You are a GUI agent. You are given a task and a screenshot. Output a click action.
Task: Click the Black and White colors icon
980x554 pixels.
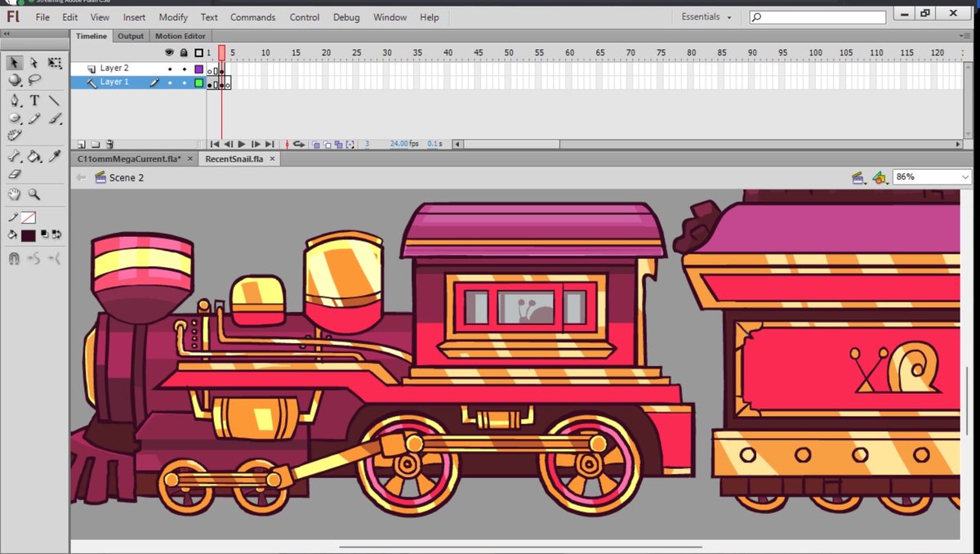(x=45, y=235)
